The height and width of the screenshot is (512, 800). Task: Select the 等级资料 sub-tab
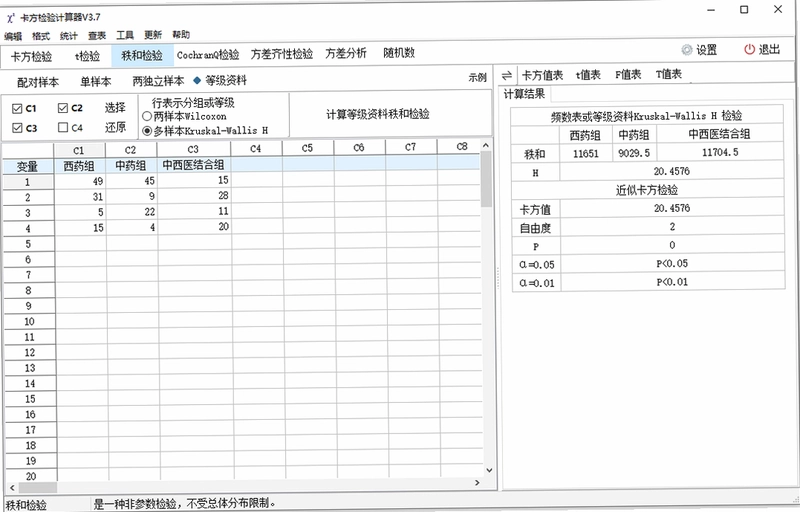pyautogui.click(x=226, y=81)
